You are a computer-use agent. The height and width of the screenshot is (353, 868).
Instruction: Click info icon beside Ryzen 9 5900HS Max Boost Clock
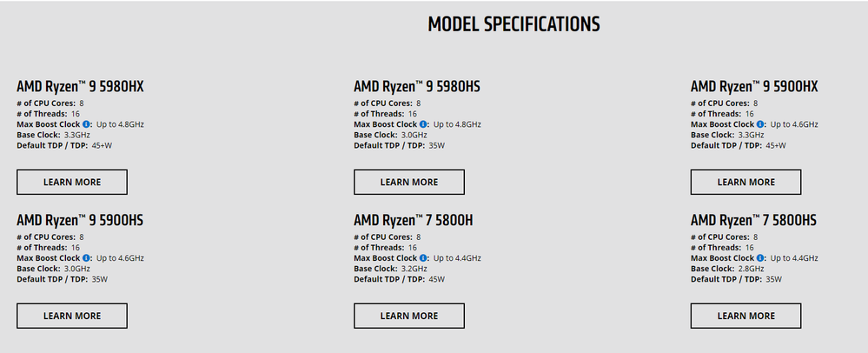[x=86, y=258]
